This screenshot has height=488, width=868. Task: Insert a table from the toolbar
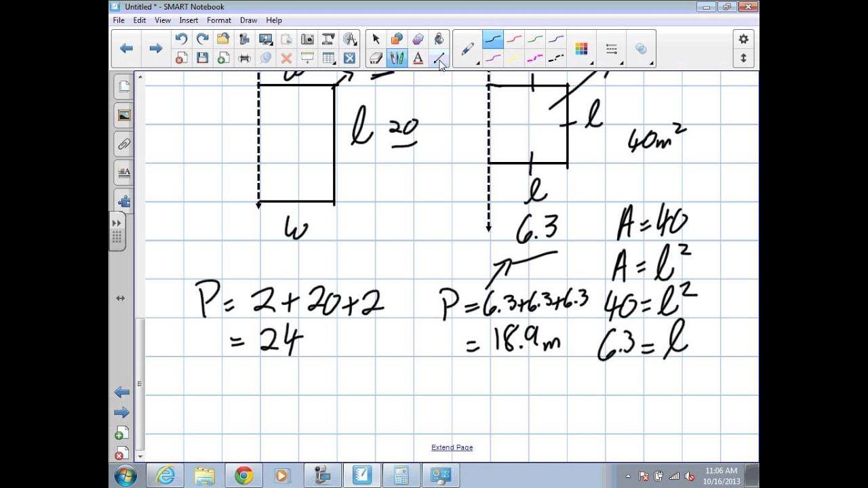click(329, 58)
